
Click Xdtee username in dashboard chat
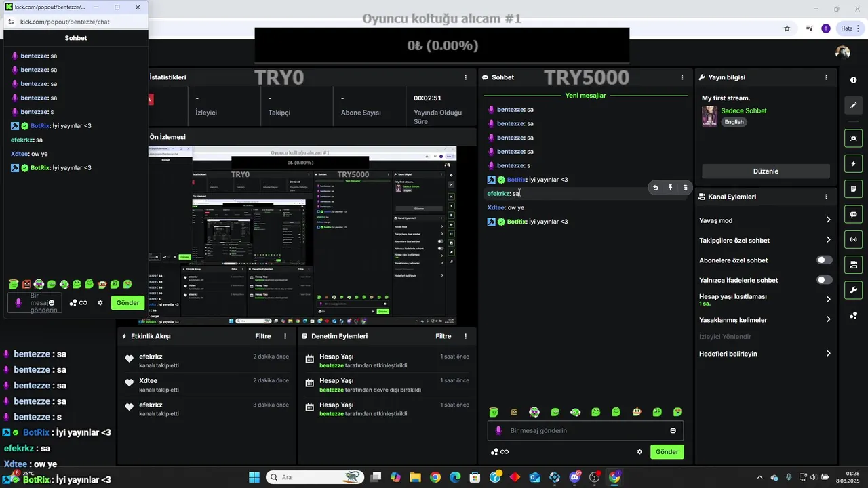pos(496,207)
